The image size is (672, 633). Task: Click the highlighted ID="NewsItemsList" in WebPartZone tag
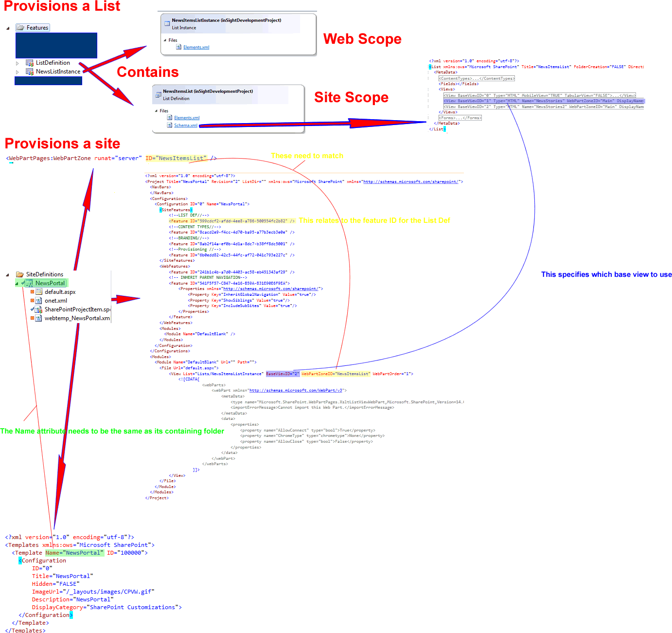tap(176, 158)
